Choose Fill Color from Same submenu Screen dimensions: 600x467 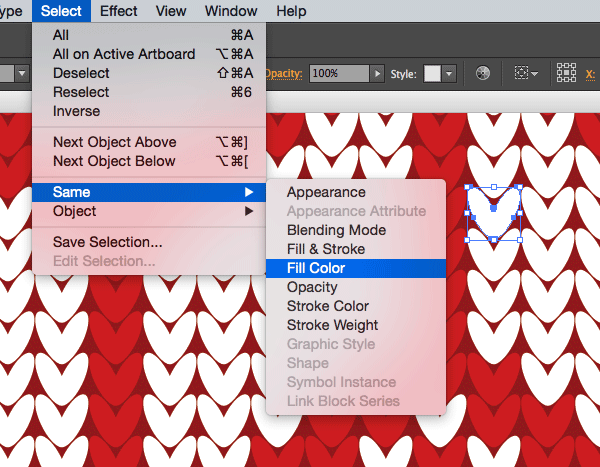(x=316, y=268)
